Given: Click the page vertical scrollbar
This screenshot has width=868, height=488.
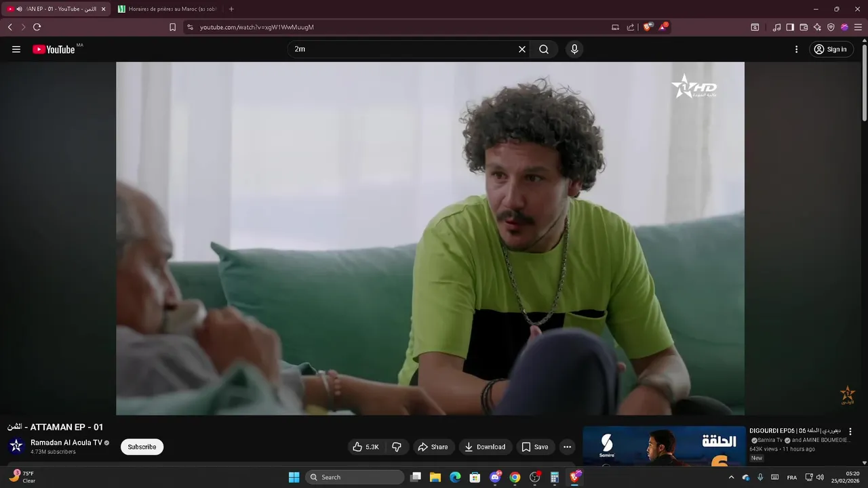Looking at the screenshot, I should point(864,81).
